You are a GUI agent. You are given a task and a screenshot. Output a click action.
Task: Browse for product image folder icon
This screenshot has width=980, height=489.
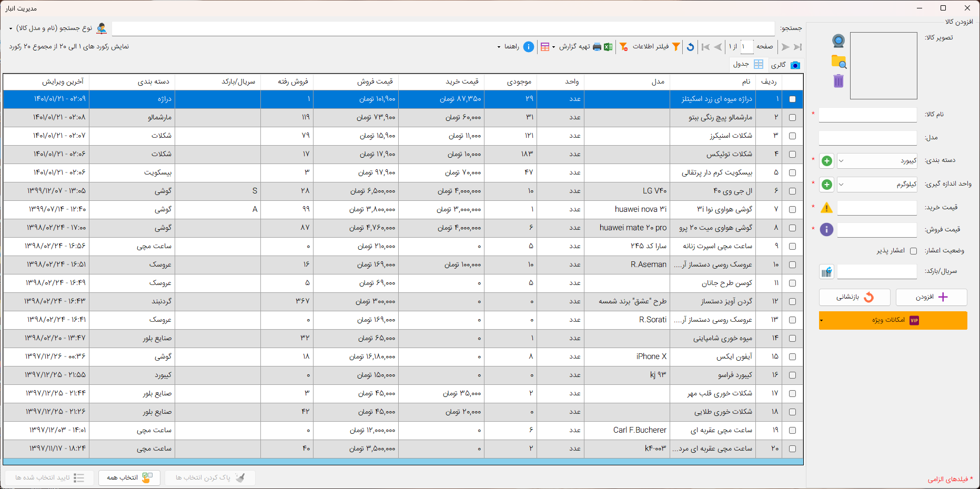click(x=838, y=62)
